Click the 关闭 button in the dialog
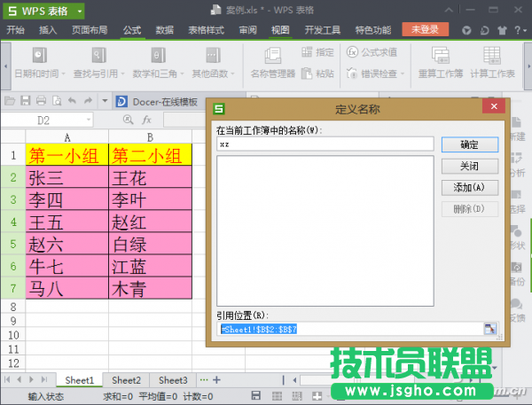 click(469, 166)
